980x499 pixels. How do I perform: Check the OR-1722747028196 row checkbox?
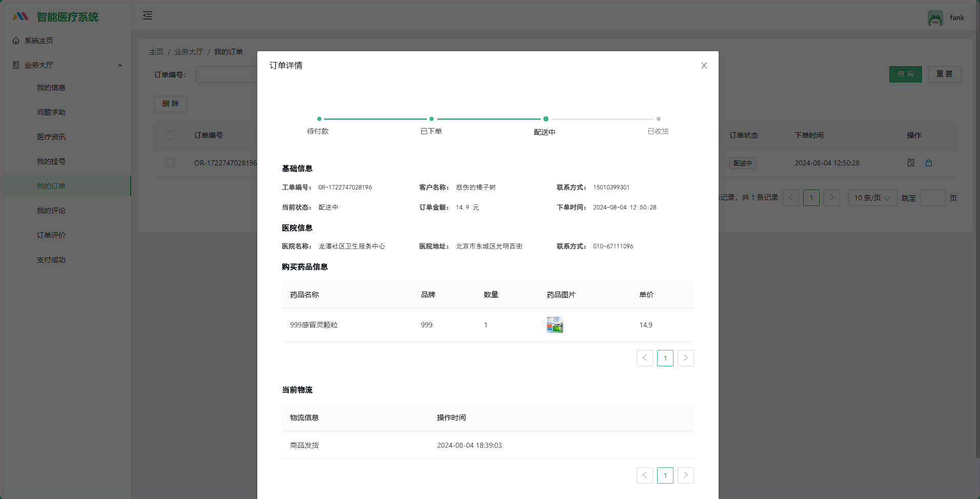point(170,163)
